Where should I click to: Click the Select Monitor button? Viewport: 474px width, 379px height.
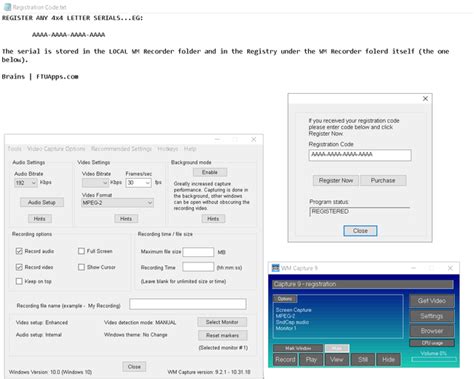[222, 322]
